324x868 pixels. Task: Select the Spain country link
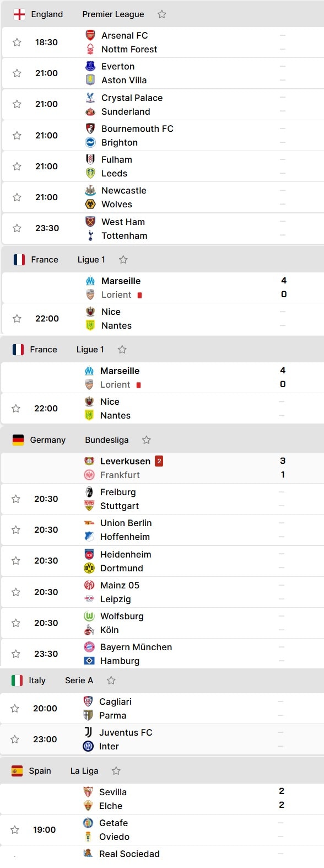click(40, 771)
